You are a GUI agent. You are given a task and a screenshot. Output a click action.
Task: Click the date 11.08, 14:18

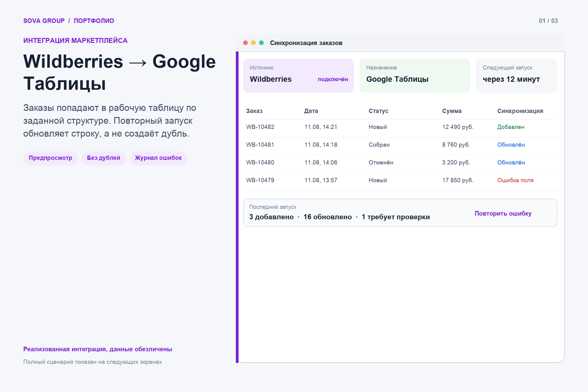tap(321, 145)
